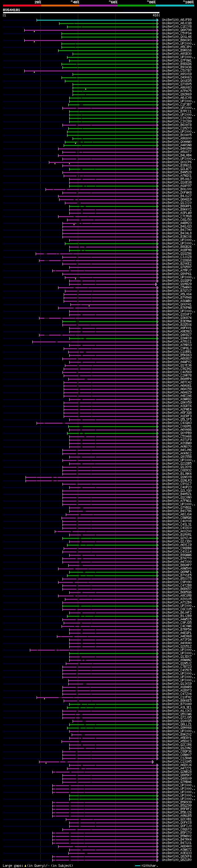Select the UniRef100_B6XAT8 label
Viewport: 197px width, 868px height.
(177, 125)
